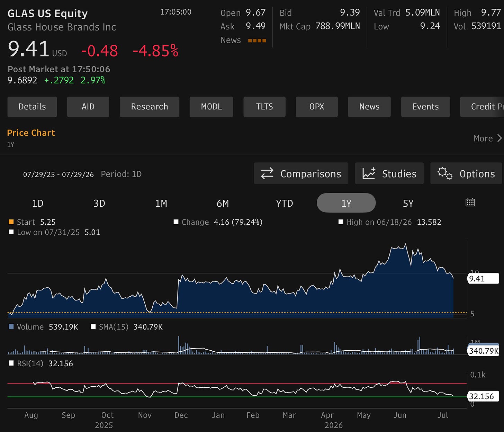Click the Events button
Screen dimensions: 504x432
point(425,107)
